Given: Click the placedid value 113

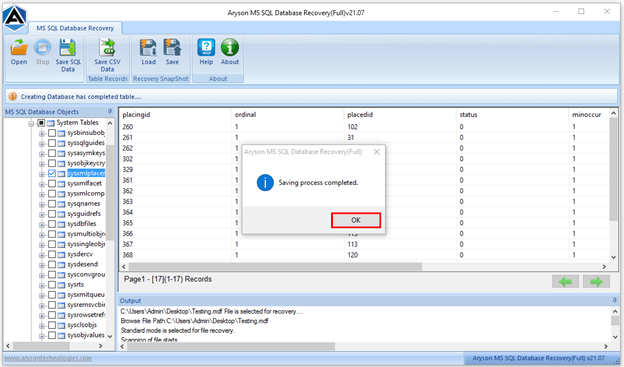Looking at the screenshot, I should click(353, 244).
